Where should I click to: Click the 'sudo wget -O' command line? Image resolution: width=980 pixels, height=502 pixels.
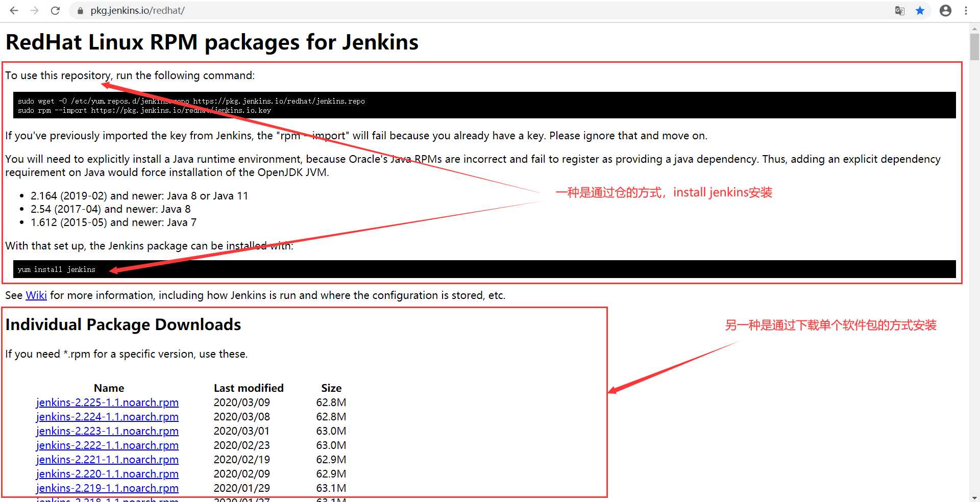pyautogui.click(x=191, y=101)
